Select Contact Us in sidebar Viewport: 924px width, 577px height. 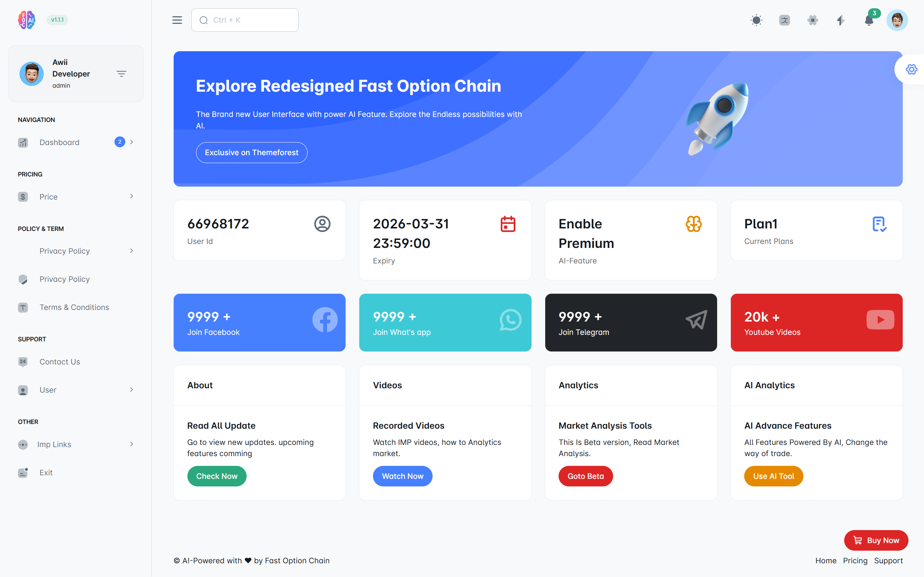[60, 362]
